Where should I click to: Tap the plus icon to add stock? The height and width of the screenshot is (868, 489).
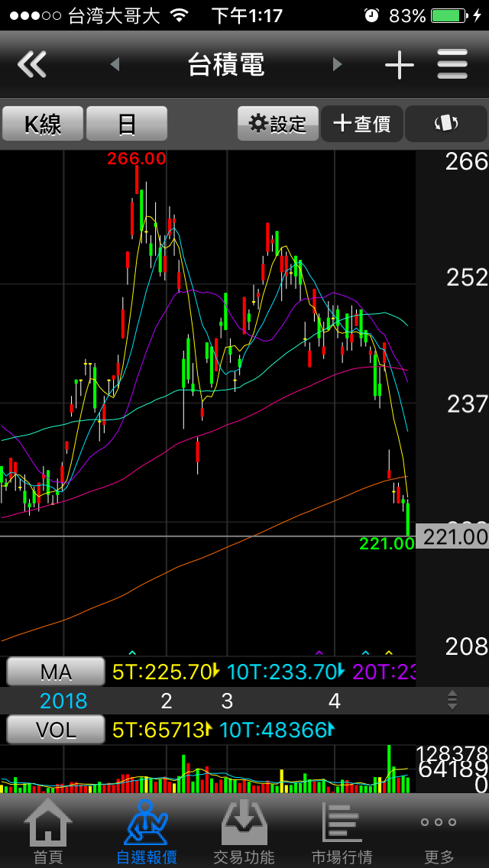[x=400, y=65]
